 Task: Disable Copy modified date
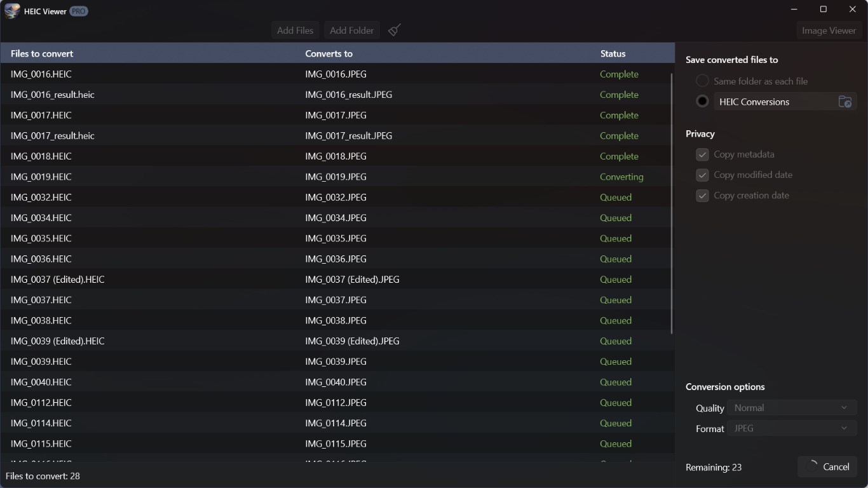pyautogui.click(x=702, y=175)
